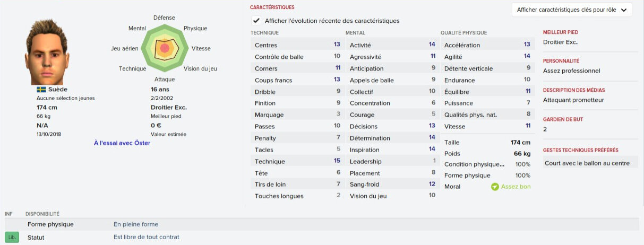Click the green morale icon beside Assez bon
Viewport: 644px width, 245px height.
[x=495, y=187]
